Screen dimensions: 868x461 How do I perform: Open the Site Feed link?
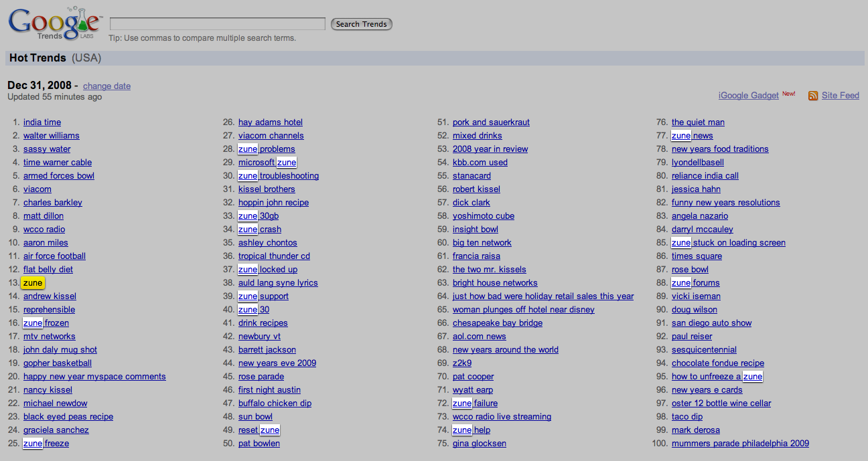841,96
